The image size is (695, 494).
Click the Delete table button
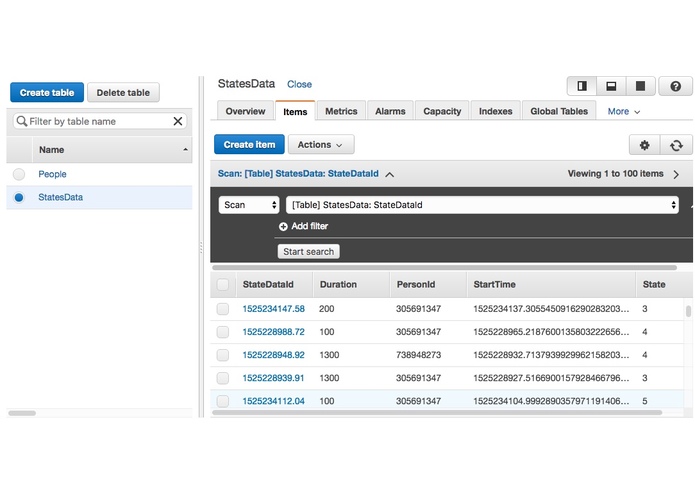pyautogui.click(x=123, y=93)
